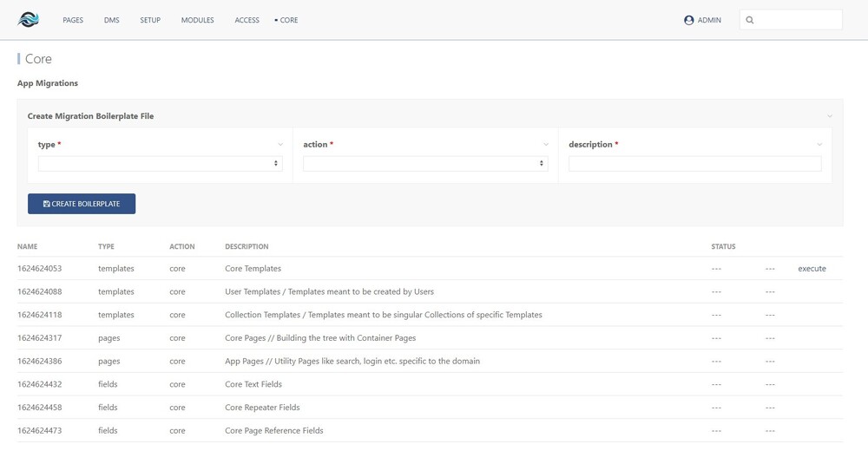
Task: Click the Core Text Fields description
Action: (253, 384)
